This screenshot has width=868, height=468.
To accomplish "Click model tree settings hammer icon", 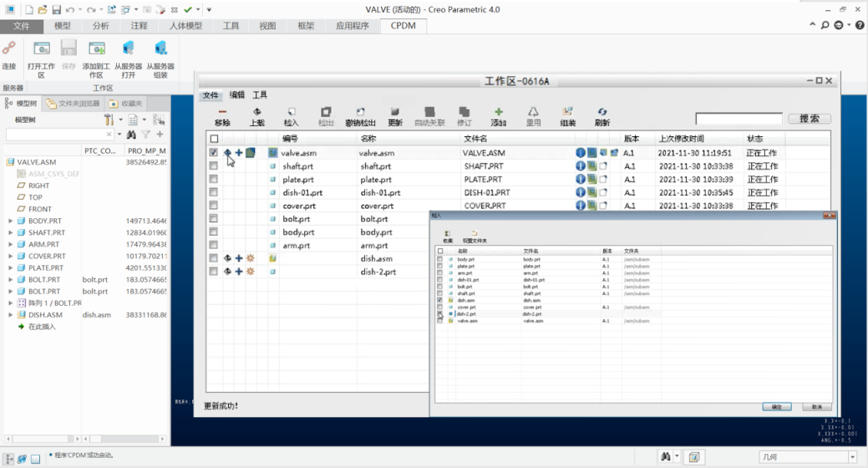I will 109,120.
